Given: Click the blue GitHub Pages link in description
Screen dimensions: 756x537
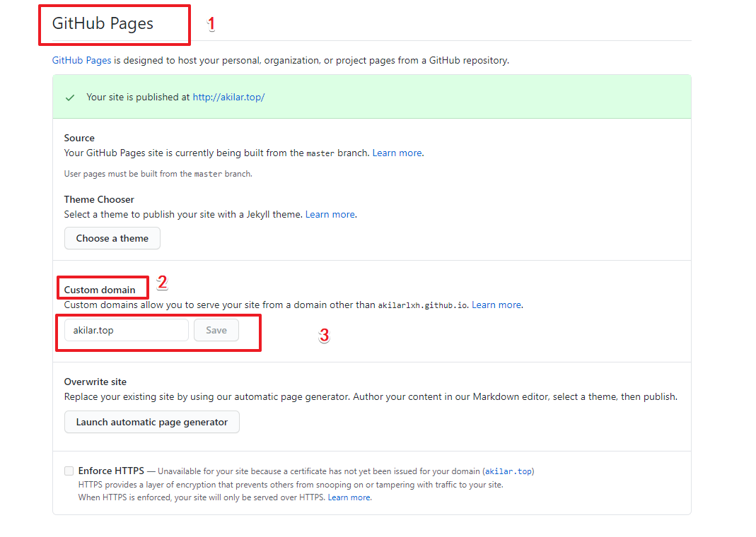Looking at the screenshot, I should (x=81, y=61).
